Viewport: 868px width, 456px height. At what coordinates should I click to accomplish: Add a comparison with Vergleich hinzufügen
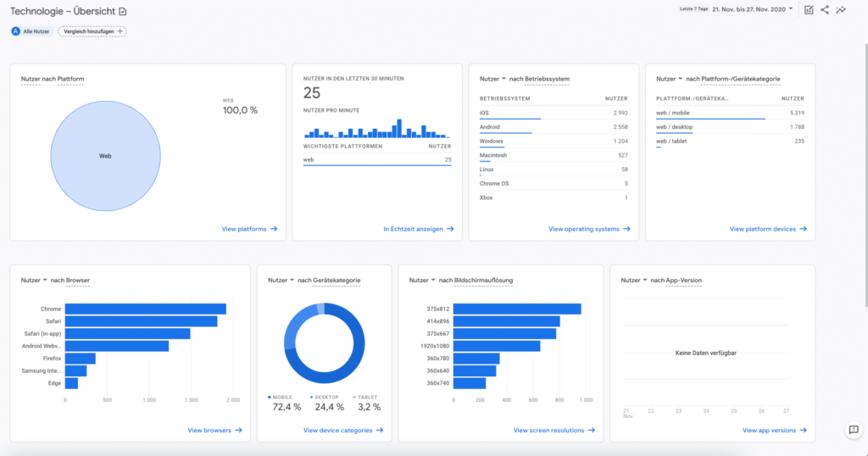(x=92, y=31)
